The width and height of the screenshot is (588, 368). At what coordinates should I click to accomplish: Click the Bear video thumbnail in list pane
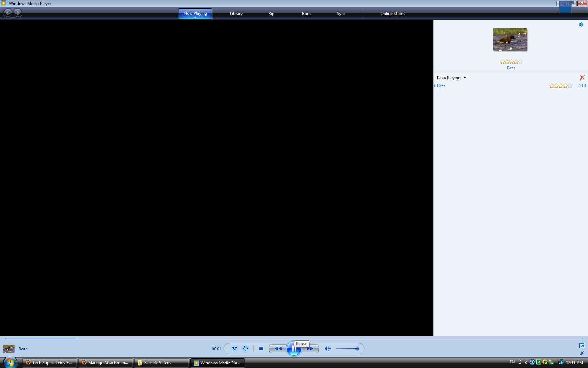click(510, 40)
